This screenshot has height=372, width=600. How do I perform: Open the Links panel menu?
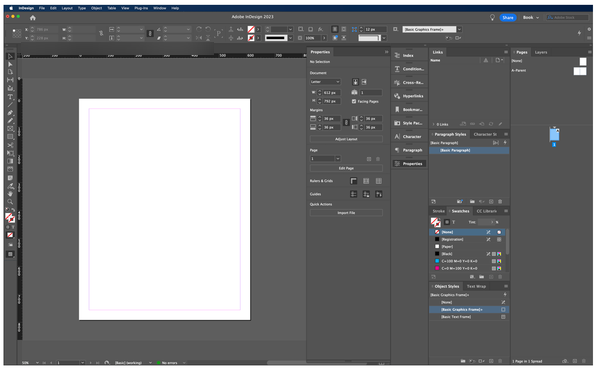[506, 52]
